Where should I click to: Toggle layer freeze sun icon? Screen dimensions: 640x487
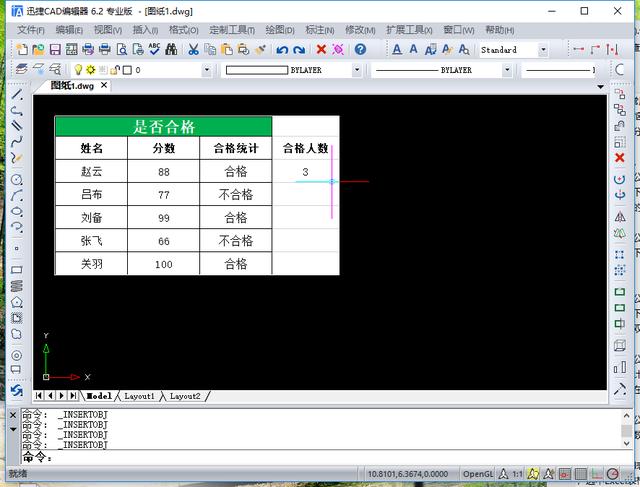tap(91, 70)
